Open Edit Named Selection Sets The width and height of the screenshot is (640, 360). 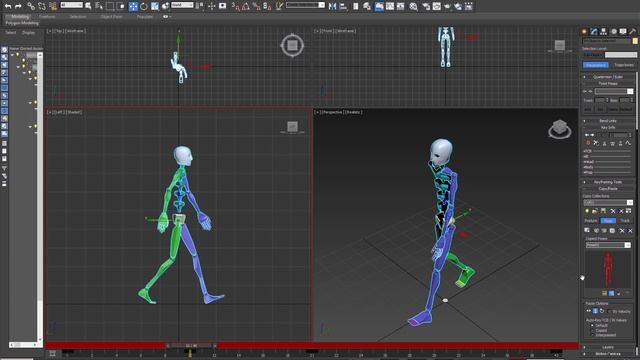[279, 6]
